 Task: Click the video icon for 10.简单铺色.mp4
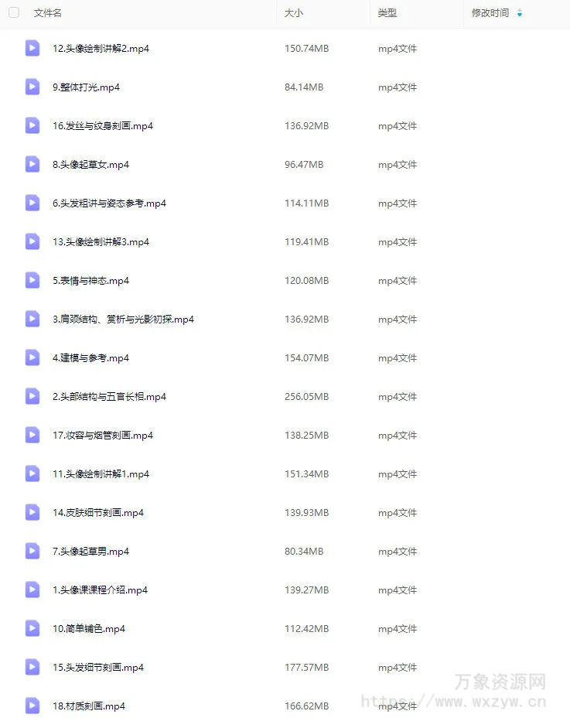tap(32, 629)
